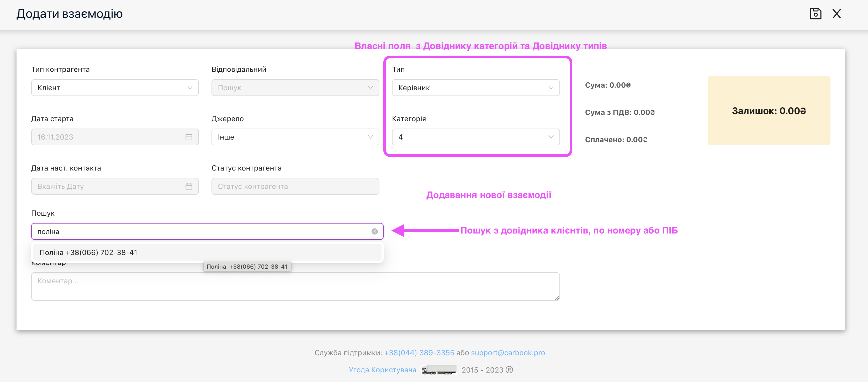Click into the Коментар text area
Screen dimensions: 868x382
(295, 286)
